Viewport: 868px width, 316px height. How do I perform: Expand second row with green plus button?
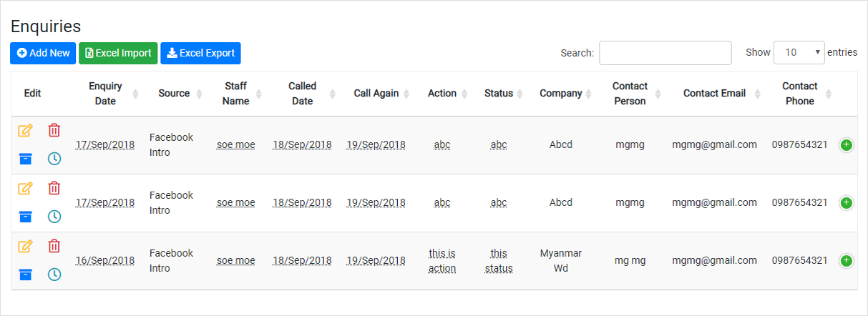(847, 203)
